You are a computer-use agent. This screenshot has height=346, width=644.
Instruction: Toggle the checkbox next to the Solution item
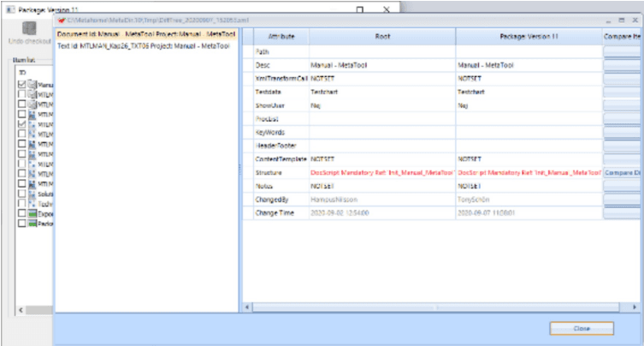pos(21,194)
